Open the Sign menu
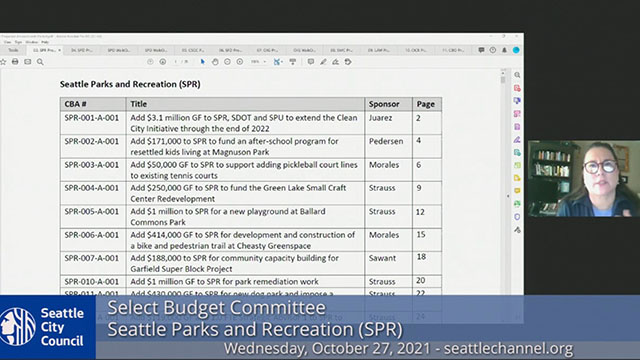Screen dimensions: 640x360 point(18,42)
